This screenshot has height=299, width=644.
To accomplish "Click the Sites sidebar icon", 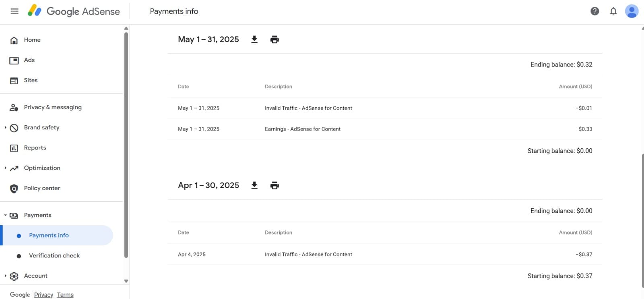I will (x=14, y=81).
